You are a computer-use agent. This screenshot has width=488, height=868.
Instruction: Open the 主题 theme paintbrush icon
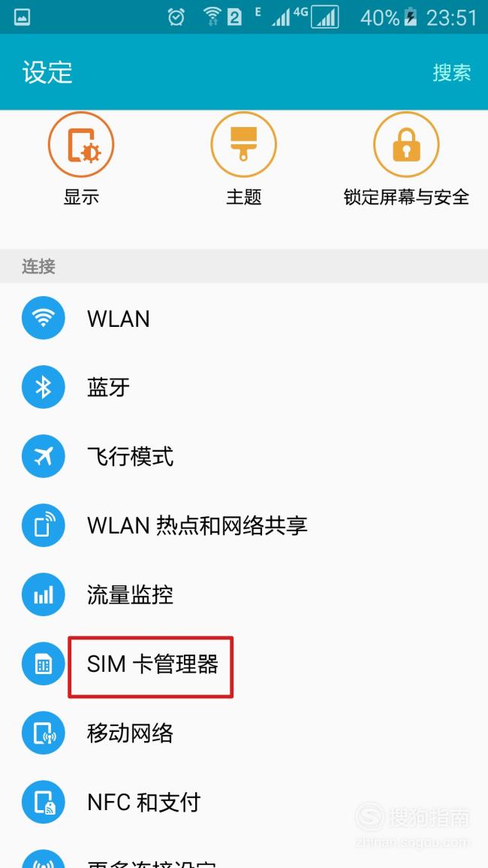(x=243, y=144)
